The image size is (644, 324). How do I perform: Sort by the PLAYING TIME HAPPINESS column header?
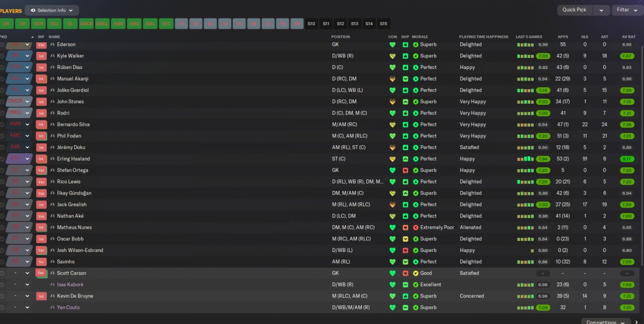pyautogui.click(x=484, y=37)
